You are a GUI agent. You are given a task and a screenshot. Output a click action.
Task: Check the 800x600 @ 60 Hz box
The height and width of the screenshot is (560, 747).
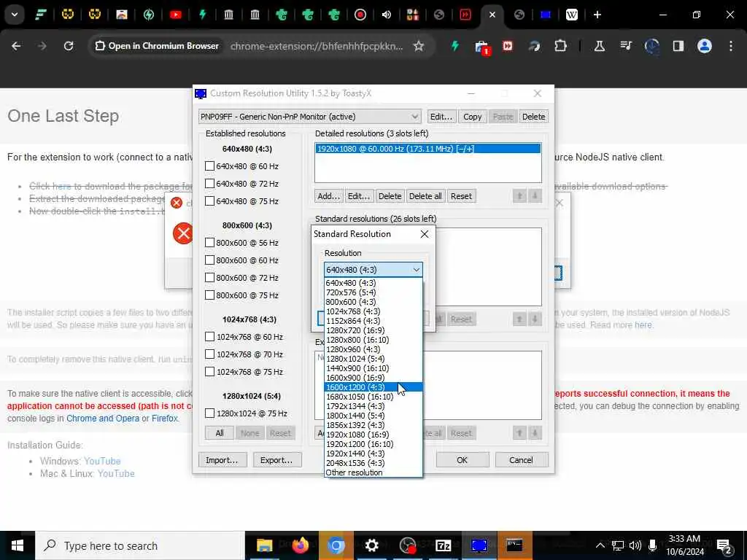209,260
